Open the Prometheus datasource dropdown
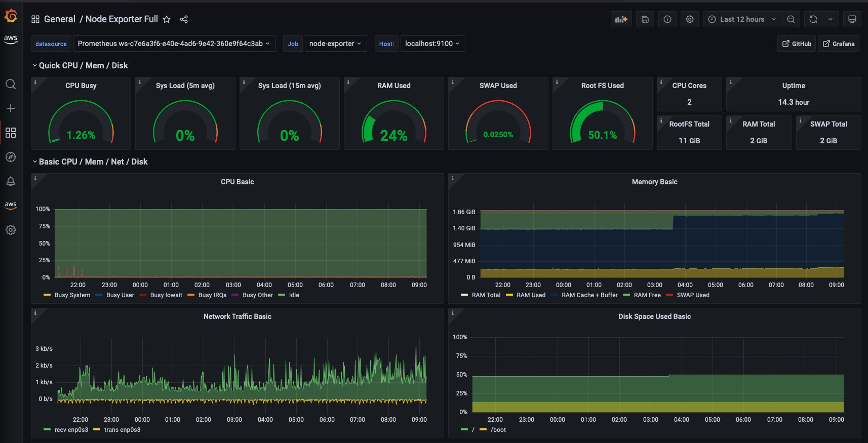The height and width of the screenshot is (443, 868). pos(174,44)
